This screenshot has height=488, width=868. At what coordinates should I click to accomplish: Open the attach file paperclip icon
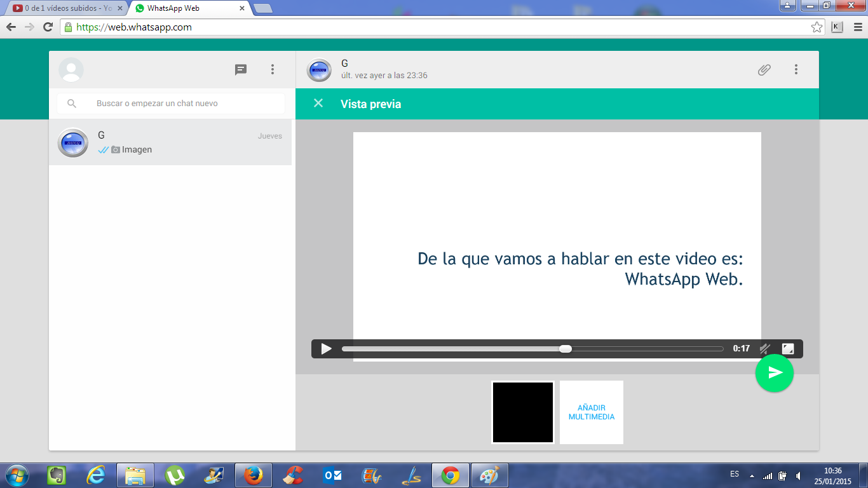pyautogui.click(x=764, y=70)
